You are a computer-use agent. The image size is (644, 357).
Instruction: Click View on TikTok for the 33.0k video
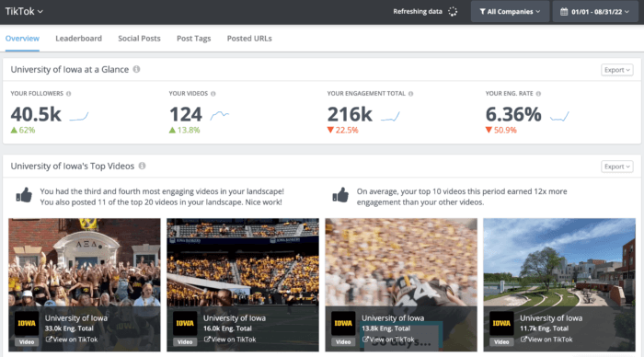72,340
